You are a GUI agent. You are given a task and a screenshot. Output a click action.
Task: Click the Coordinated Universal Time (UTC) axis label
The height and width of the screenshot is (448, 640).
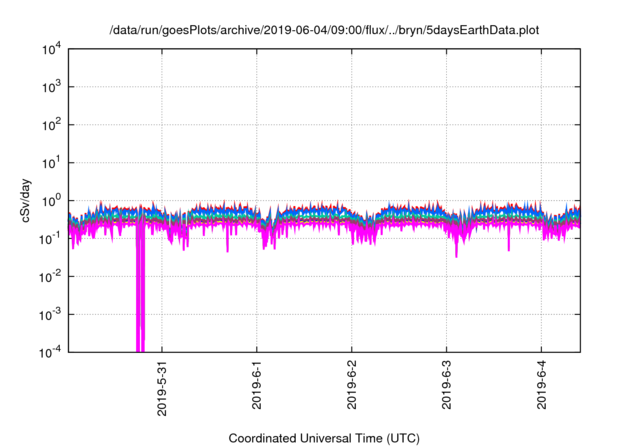click(x=324, y=438)
